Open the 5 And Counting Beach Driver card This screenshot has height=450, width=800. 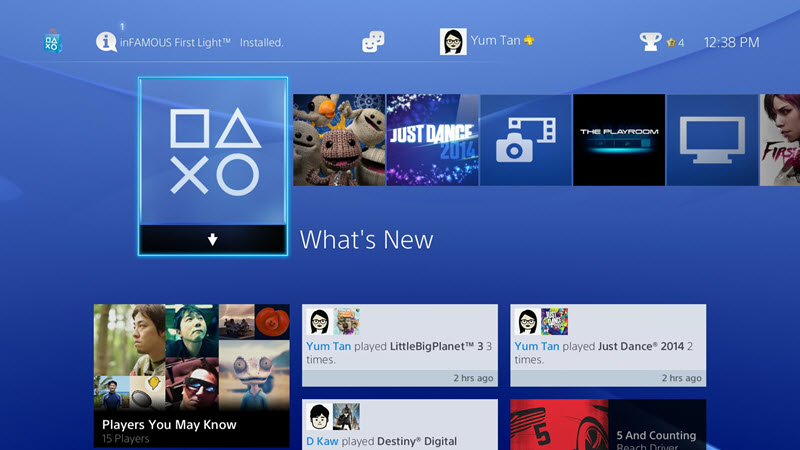coord(607,424)
